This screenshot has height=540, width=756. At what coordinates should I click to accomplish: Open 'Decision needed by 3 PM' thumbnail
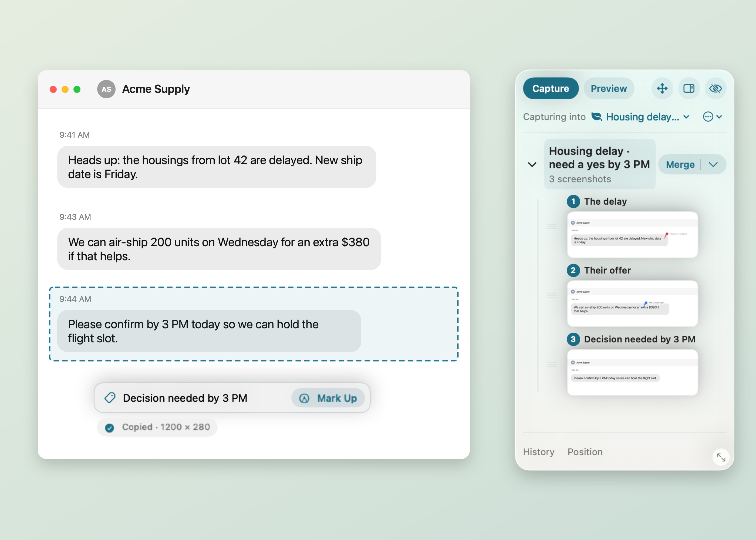click(632, 372)
